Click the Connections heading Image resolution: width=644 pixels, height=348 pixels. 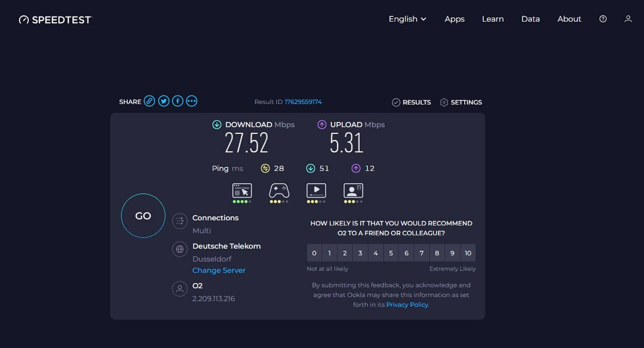215,218
